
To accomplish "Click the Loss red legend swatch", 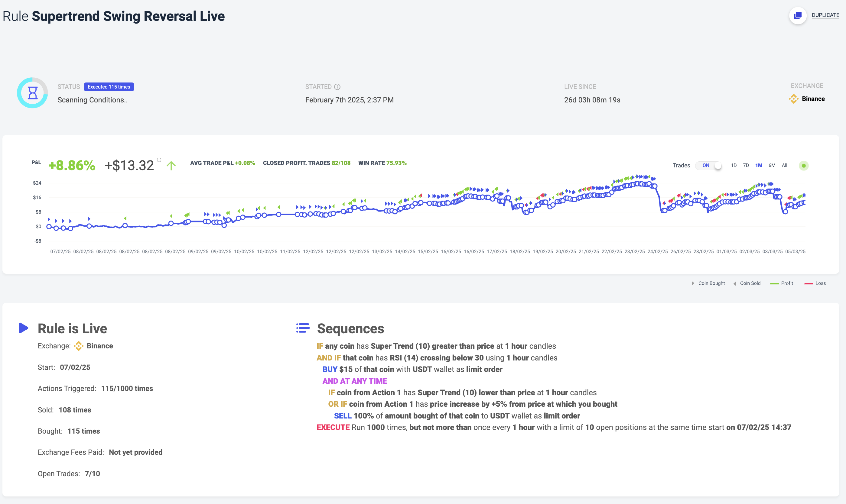I will (809, 284).
